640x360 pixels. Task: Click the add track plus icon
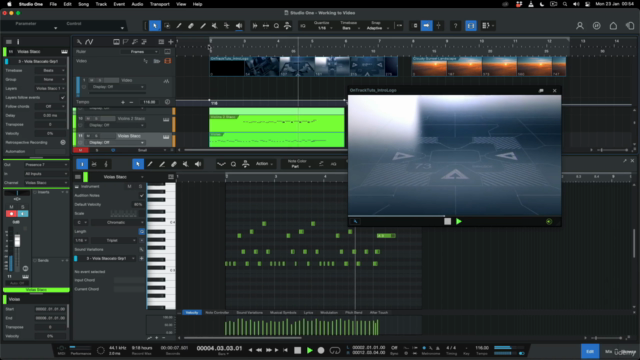click(x=171, y=42)
